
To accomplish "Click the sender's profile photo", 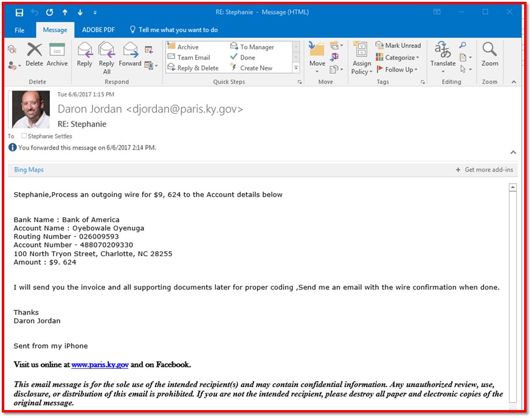I will pos(31,110).
